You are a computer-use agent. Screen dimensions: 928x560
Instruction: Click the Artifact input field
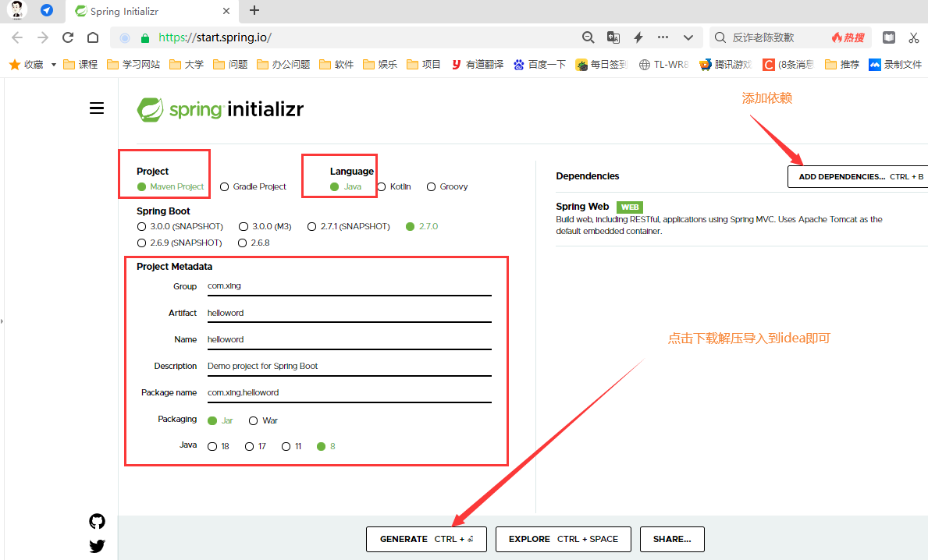pos(349,313)
